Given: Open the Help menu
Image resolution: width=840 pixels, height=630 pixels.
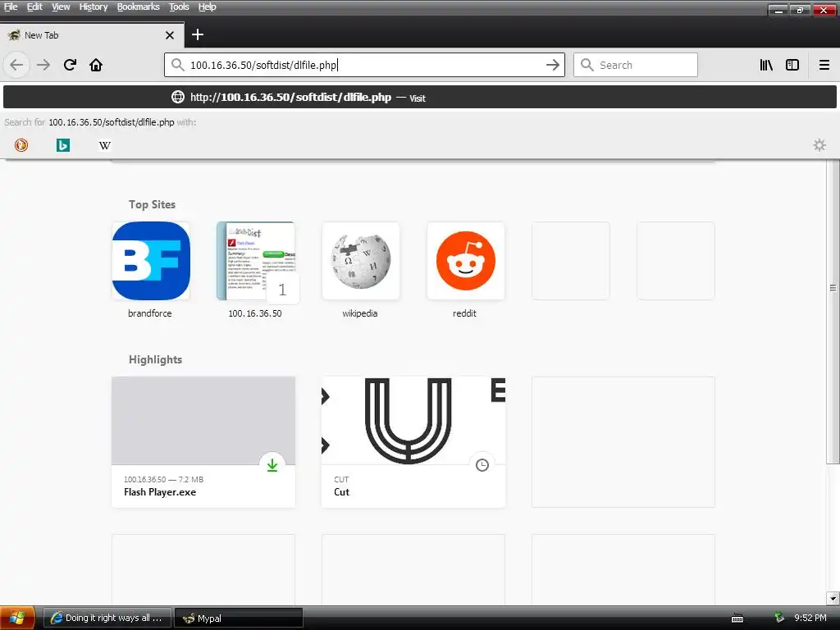Looking at the screenshot, I should pos(207,7).
